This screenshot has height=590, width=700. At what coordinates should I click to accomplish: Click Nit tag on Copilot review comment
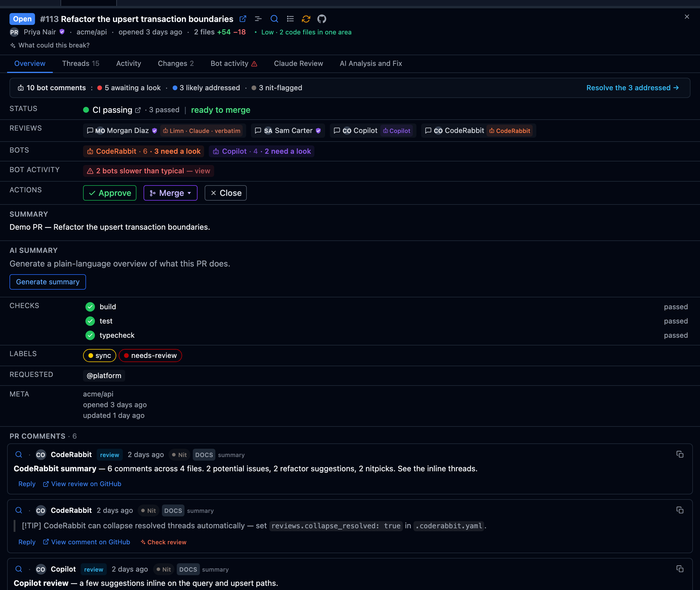(163, 569)
